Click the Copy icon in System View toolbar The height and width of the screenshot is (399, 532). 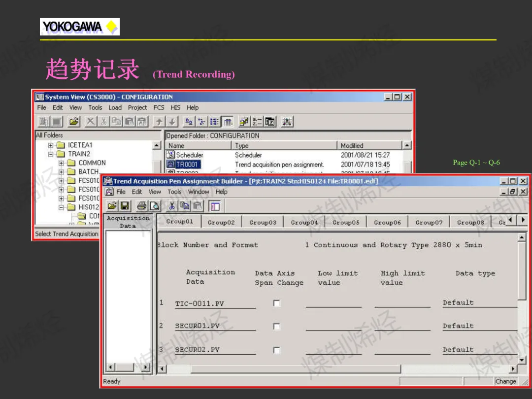[x=116, y=122]
